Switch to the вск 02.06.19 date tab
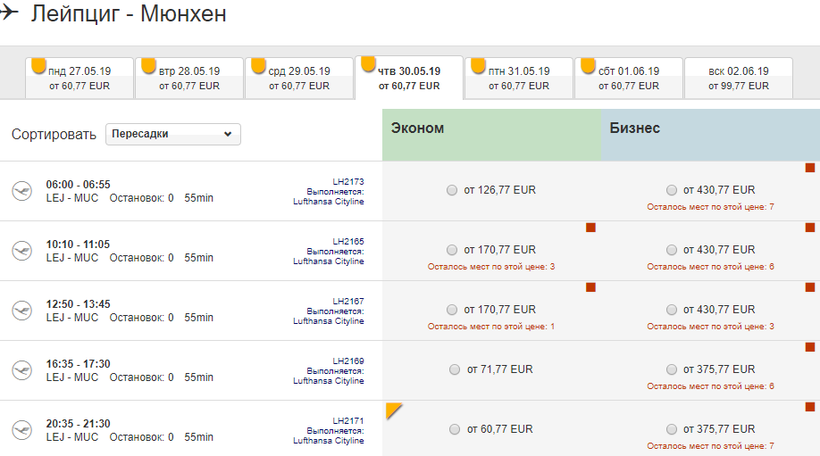820x456 pixels. click(738, 78)
